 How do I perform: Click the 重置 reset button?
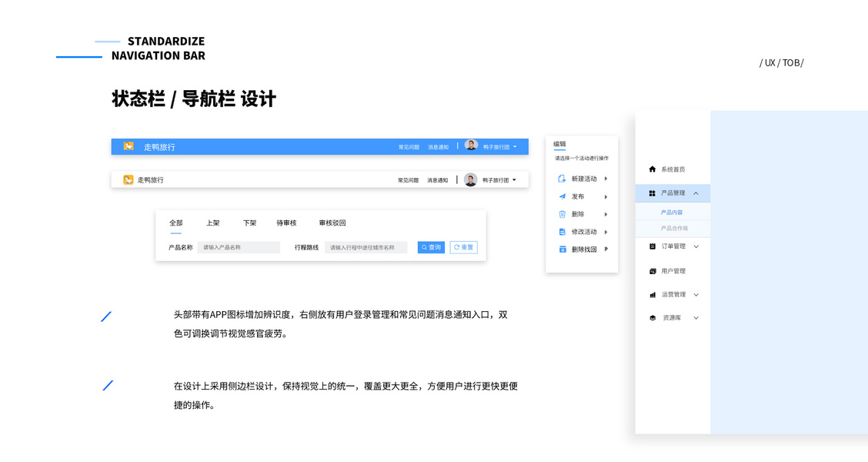pyautogui.click(x=464, y=247)
